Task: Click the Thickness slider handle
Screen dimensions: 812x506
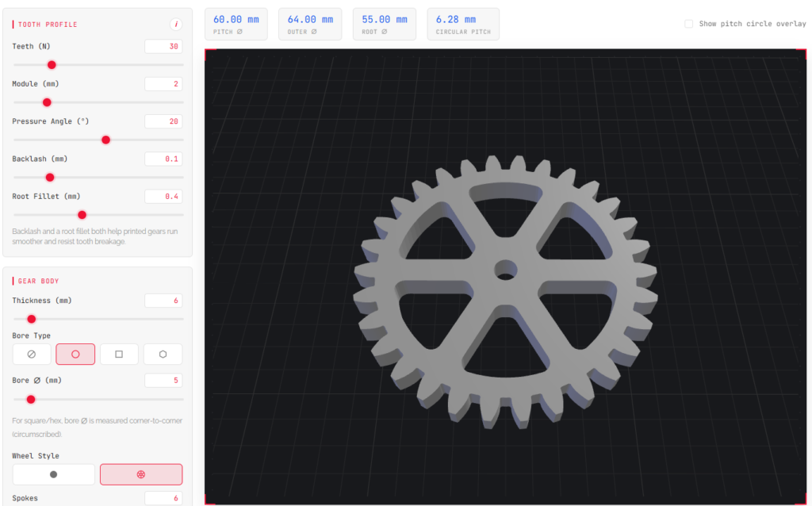Action: point(32,319)
